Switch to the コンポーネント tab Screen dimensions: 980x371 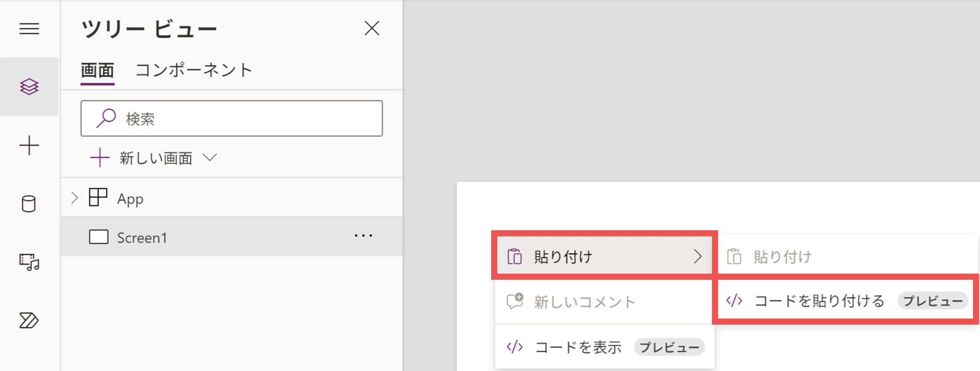click(x=193, y=70)
